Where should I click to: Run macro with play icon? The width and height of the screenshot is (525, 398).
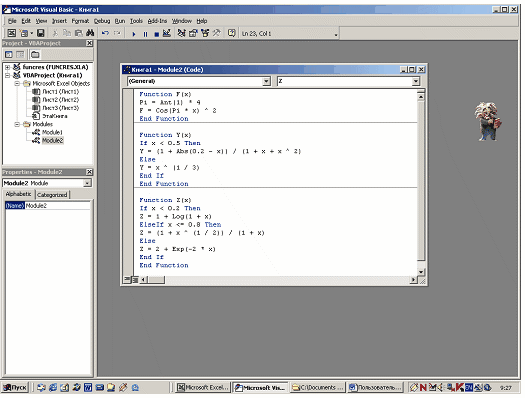point(134,34)
